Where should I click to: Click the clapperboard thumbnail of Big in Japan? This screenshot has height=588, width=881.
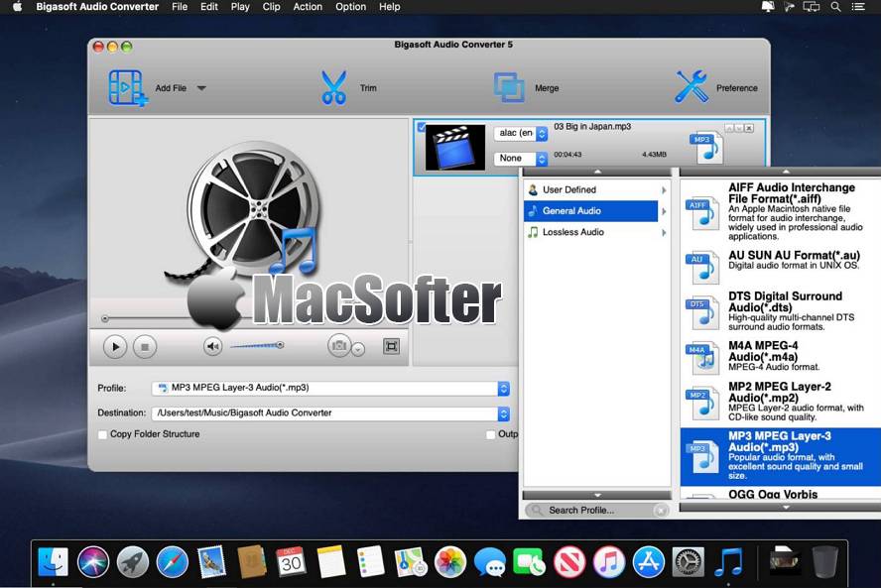[455, 147]
